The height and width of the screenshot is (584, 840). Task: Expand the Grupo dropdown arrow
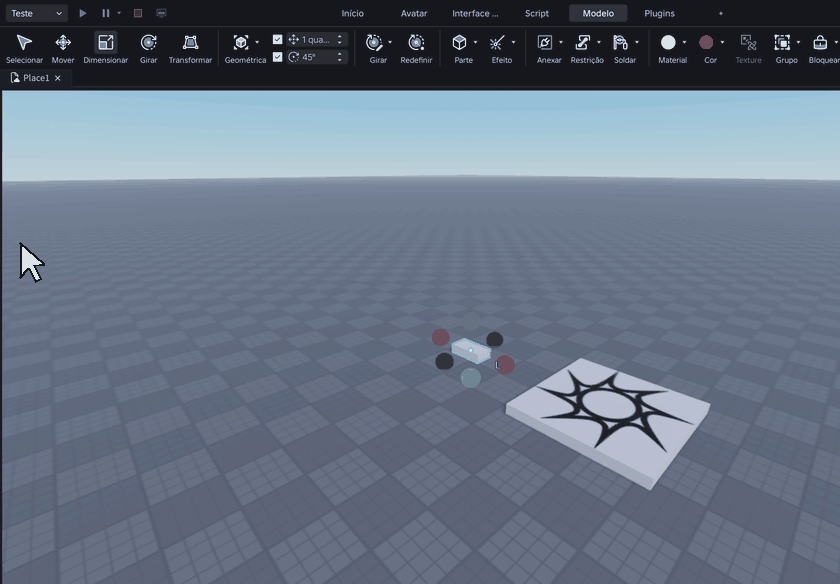click(x=798, y=42)
